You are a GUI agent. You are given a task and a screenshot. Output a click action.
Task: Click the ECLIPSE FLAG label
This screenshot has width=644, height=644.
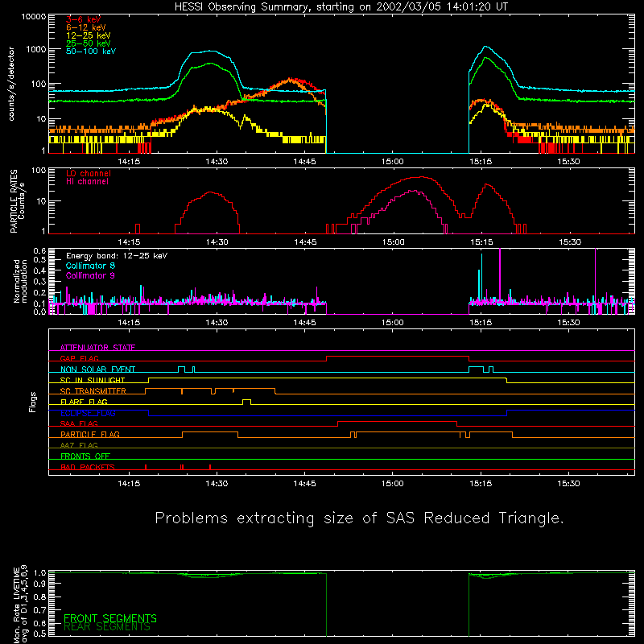[88, 413]
